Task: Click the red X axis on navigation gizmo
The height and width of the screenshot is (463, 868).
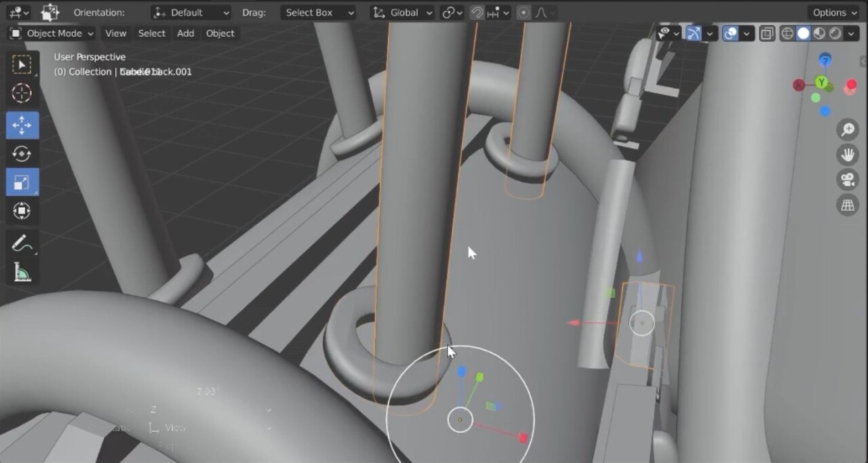Action: 850,85
